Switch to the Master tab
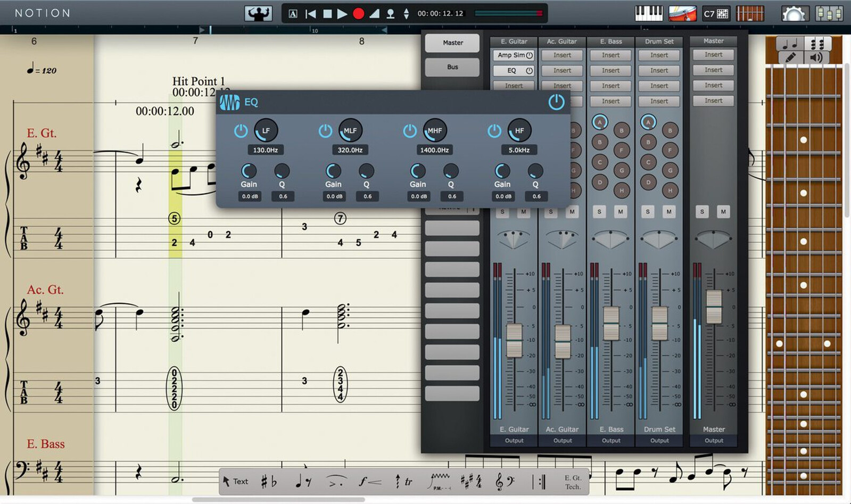Image resolution: width=851 pixels, height=504 pixels. (x=452, y=43)
